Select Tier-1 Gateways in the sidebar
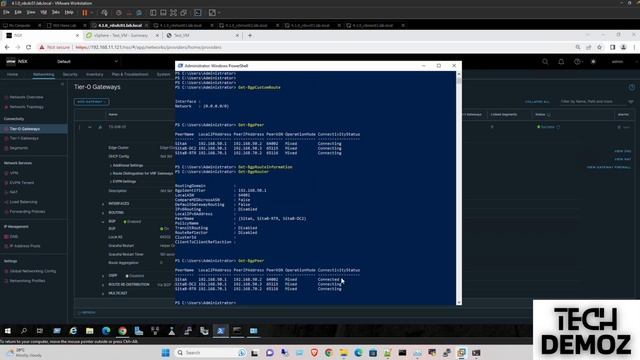The height and width of the screenshot is (360, 640). tap(24, 138)
